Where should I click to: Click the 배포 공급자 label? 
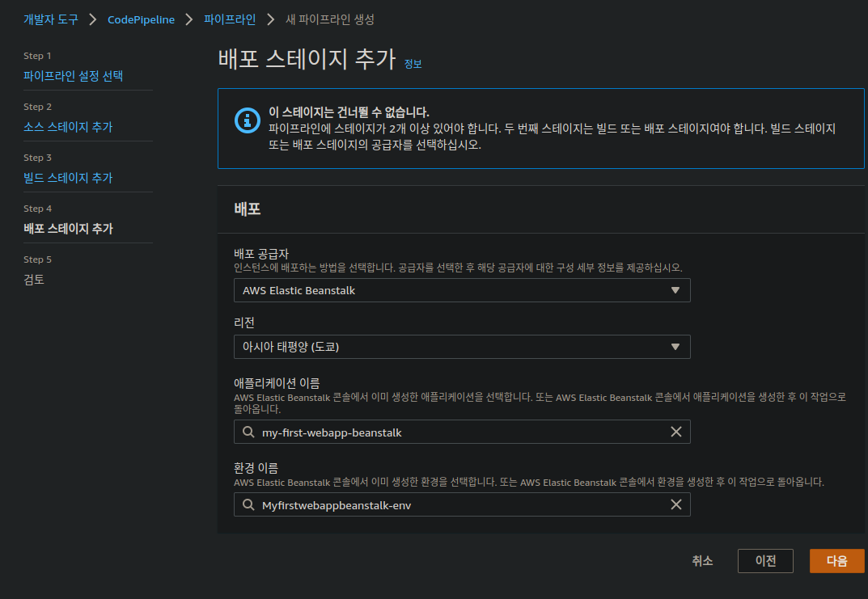(x=261, y=254)
